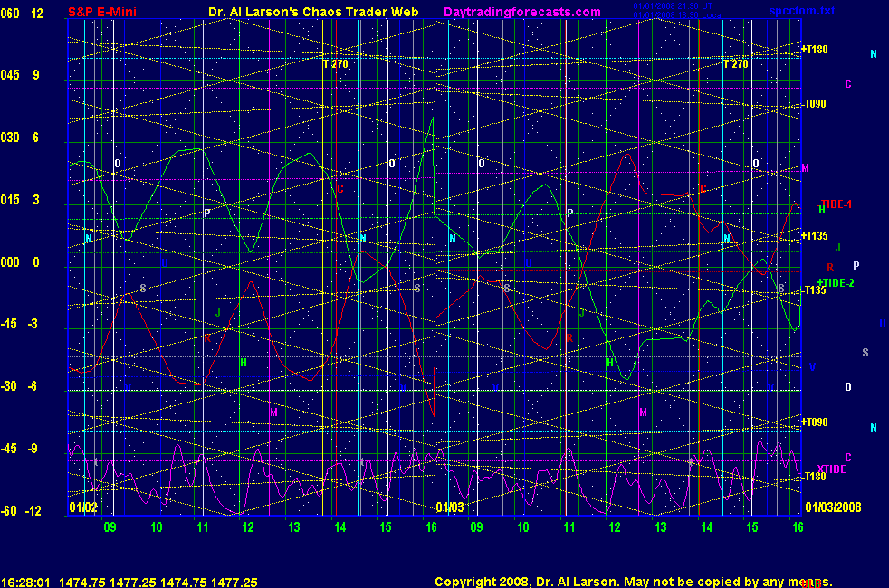
Task: Click blue U planet label right of chart
Action: tap(882, 324)
